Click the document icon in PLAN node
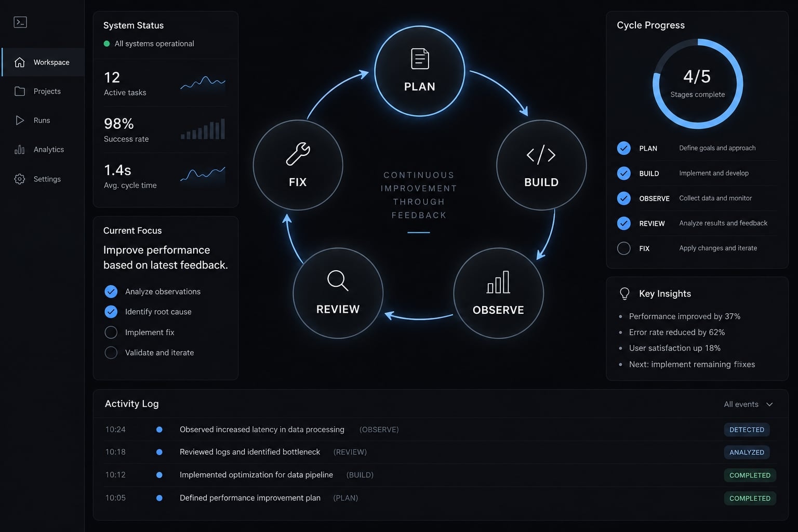The width and height of the screenshot is (798, 532). click(x=420, y=59)
